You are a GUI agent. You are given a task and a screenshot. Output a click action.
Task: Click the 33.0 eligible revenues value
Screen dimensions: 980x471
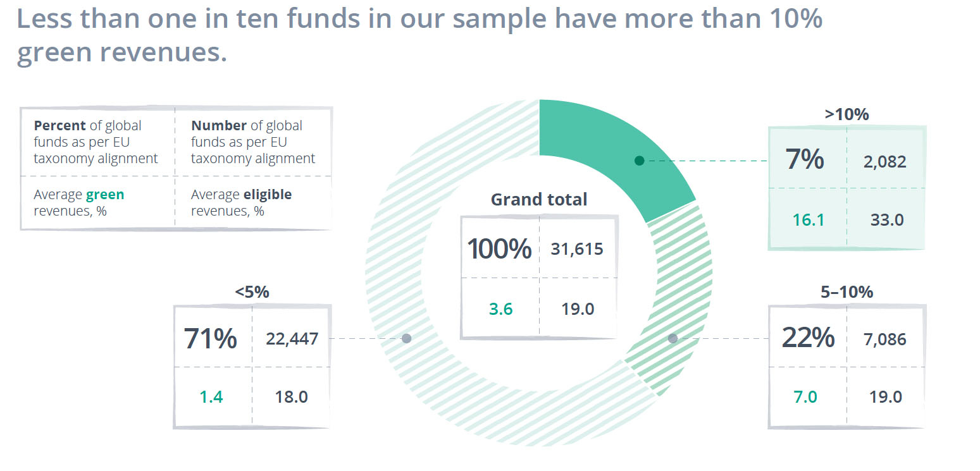tap(886, 220)
